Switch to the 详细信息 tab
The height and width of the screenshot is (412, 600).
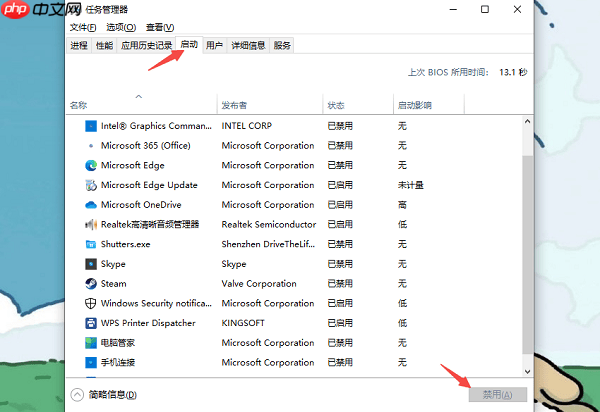[x=248, y=46]
